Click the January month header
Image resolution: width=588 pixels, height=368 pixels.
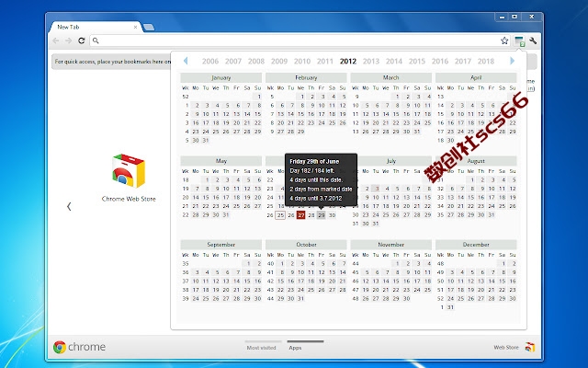[220, 77]
